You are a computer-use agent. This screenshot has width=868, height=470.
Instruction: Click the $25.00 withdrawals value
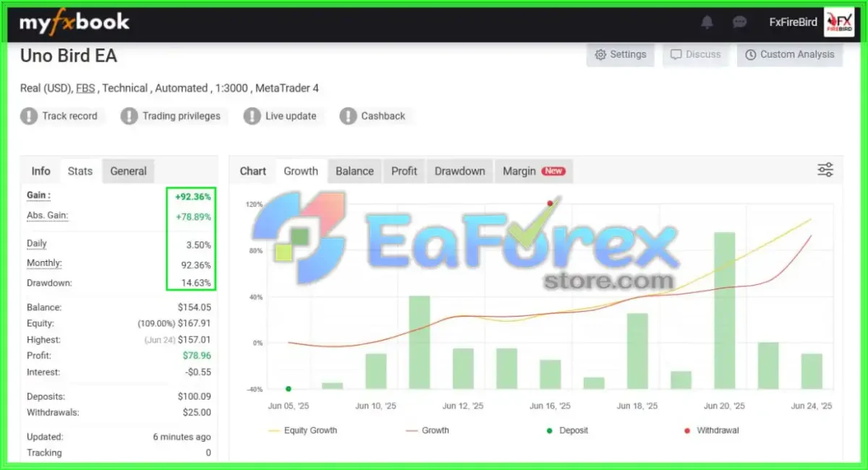tap(197, 412)
